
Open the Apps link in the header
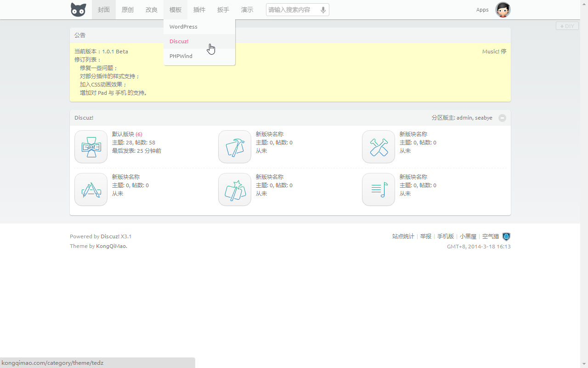tap(482, 10)
